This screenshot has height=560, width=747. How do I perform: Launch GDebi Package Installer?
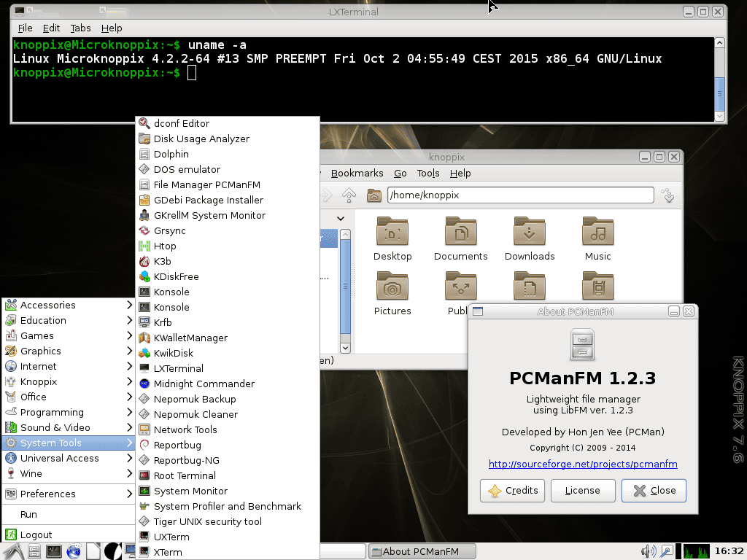[228, 200]
